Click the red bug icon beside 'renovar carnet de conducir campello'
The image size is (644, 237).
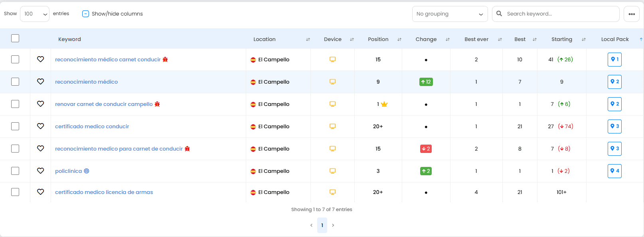[x=157, y=104]
